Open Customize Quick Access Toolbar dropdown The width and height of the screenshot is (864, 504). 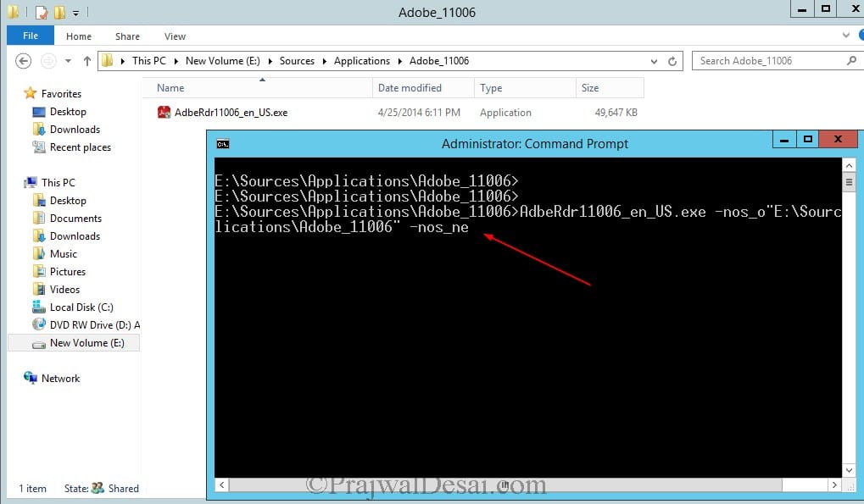pyautogui.click(x=76, y=13)
